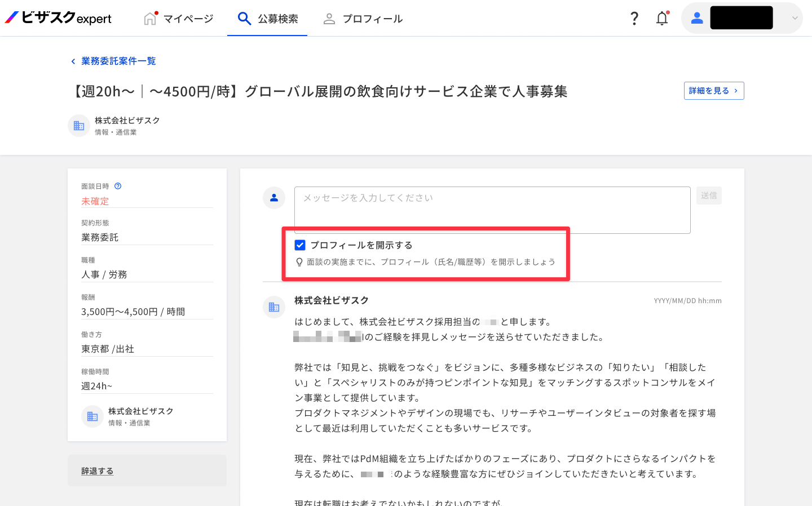Click the user avatar icon in header
Screen dimensions: 812x506
(697, 18)
